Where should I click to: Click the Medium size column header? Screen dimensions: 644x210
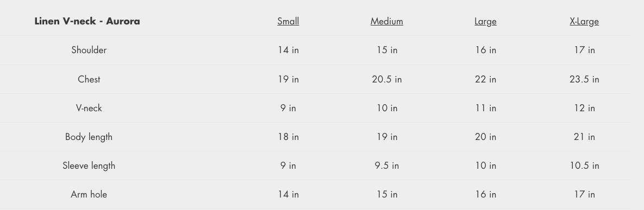pos(386,21)
